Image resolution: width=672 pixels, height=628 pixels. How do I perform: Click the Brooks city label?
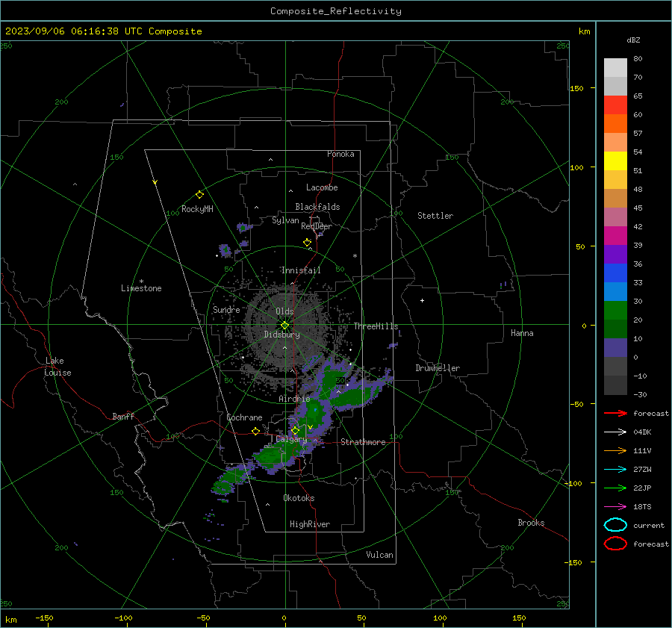click(531, 523)
